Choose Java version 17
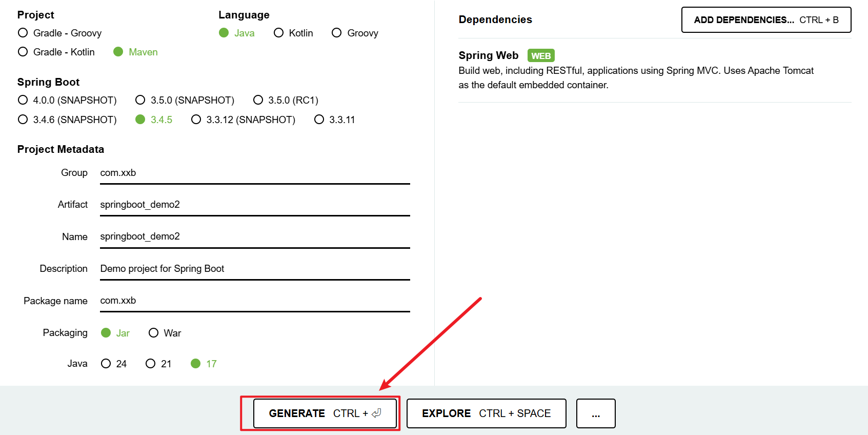Viewport: 868px width, 435px height. click(204, 364)
